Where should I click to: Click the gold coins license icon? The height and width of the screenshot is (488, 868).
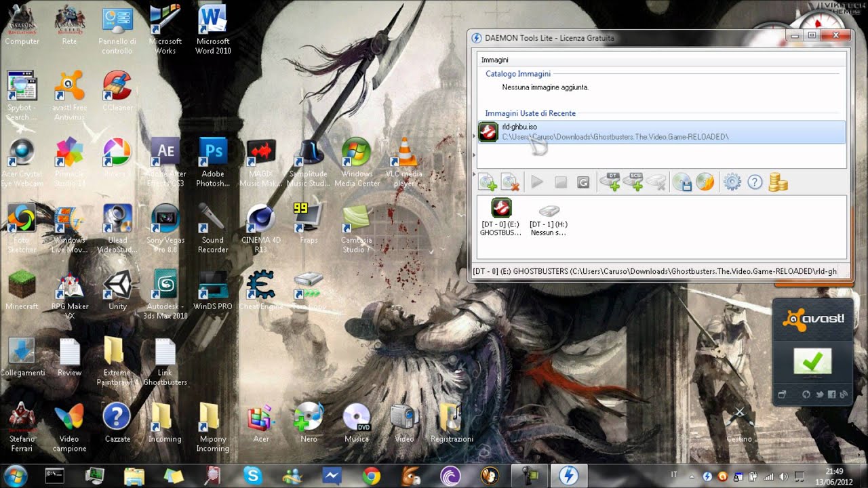point(778,182)
